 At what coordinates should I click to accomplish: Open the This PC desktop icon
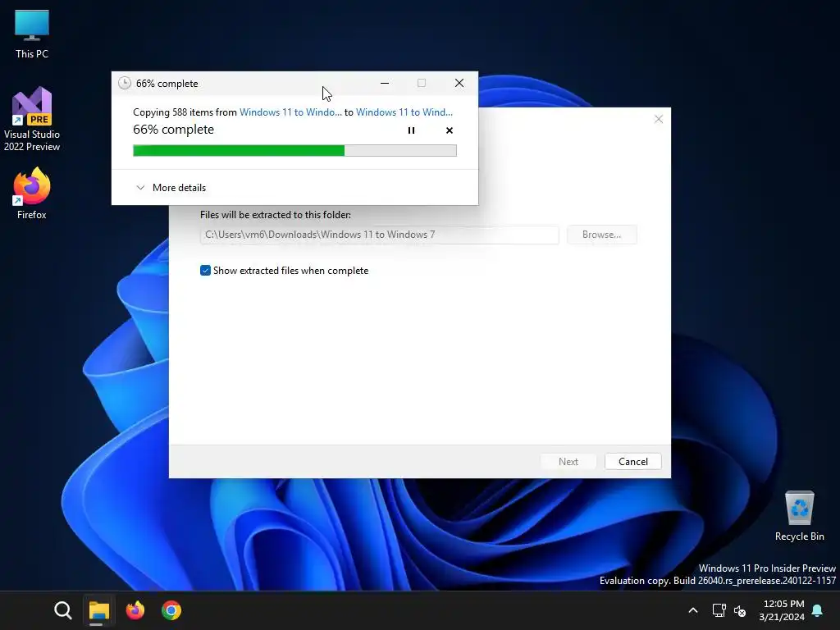32,33
